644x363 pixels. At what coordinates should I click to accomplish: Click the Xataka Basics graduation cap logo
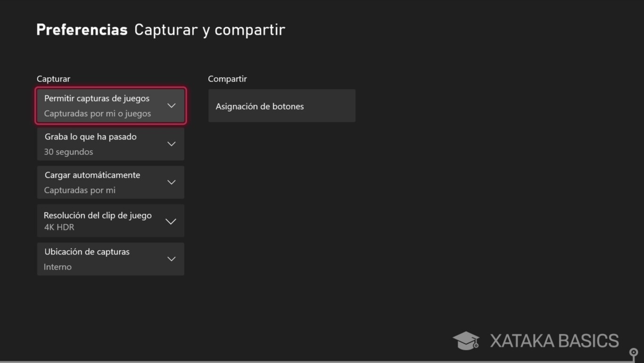(x=466, y=340)
